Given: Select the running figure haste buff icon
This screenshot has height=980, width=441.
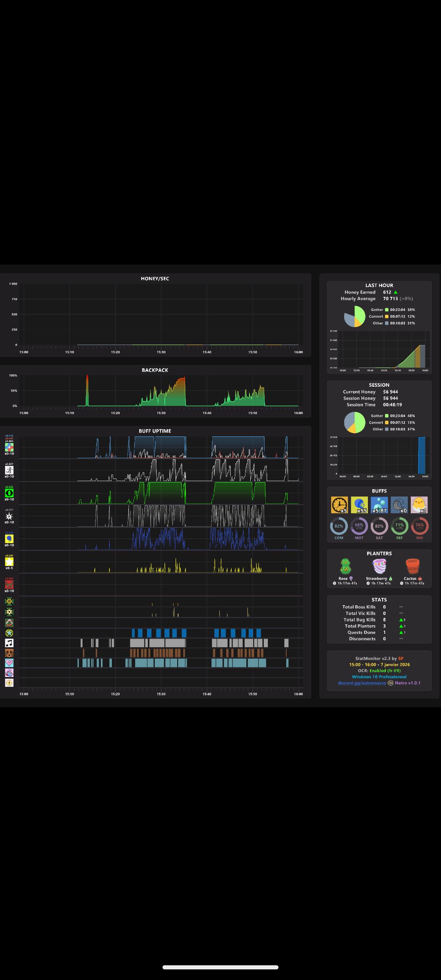Looking at the screenshot, I should tap(9, 470).
